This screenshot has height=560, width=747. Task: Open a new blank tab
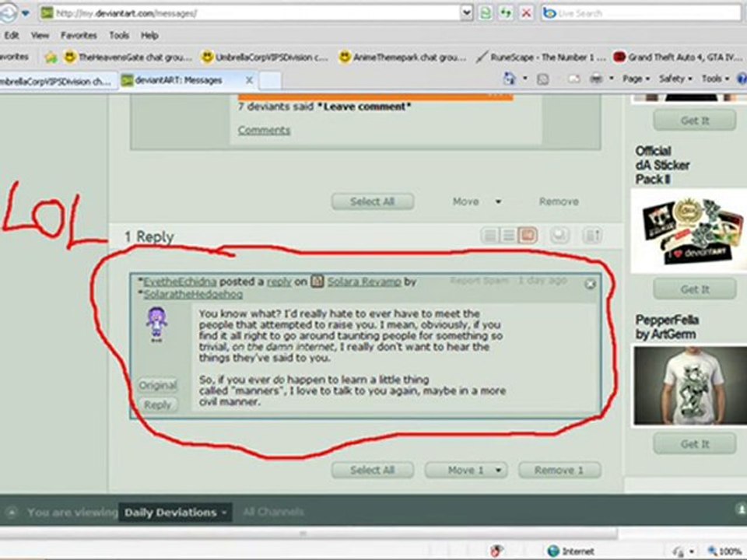click(x=270, y=80)
